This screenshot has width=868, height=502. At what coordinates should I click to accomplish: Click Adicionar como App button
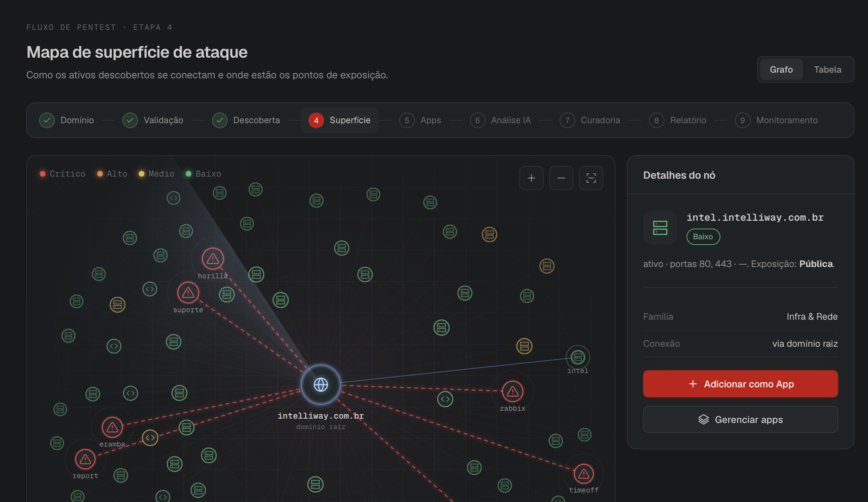[741, 384]
